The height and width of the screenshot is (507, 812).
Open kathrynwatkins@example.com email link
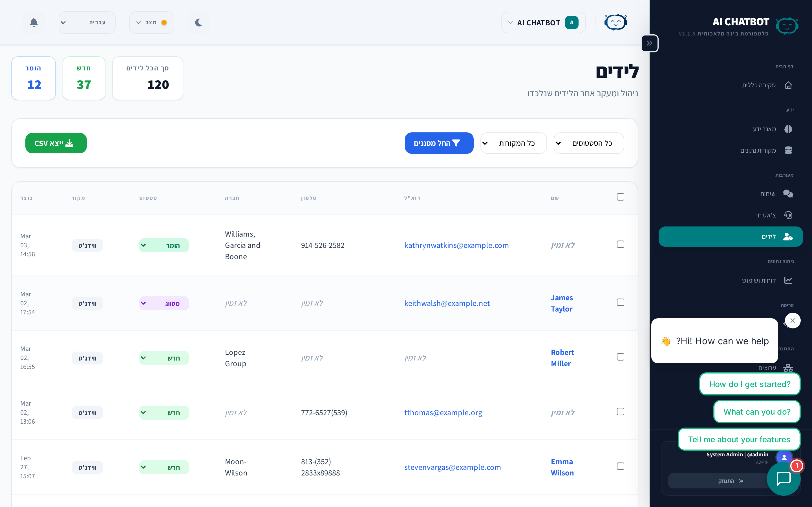[x=456, y=245]
